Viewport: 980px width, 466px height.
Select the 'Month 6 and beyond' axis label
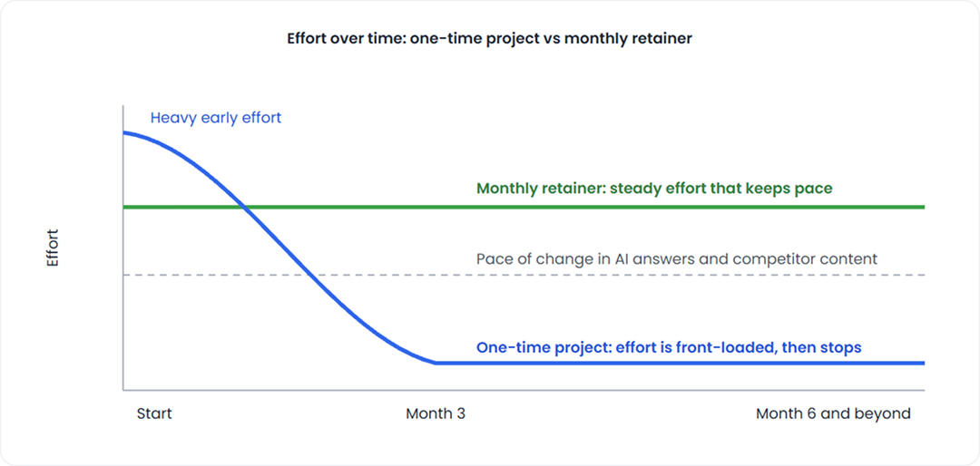[x=833, y=413]
